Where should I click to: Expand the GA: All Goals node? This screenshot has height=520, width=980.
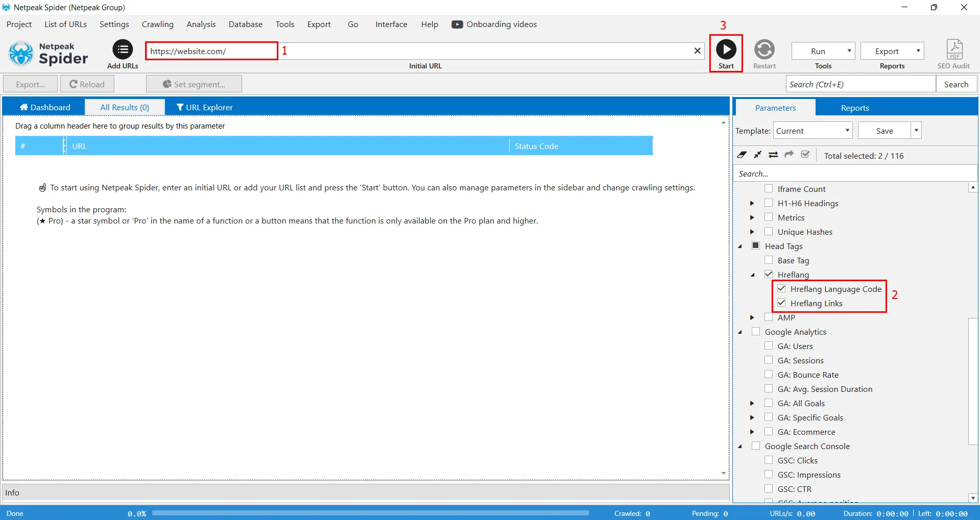752,403
